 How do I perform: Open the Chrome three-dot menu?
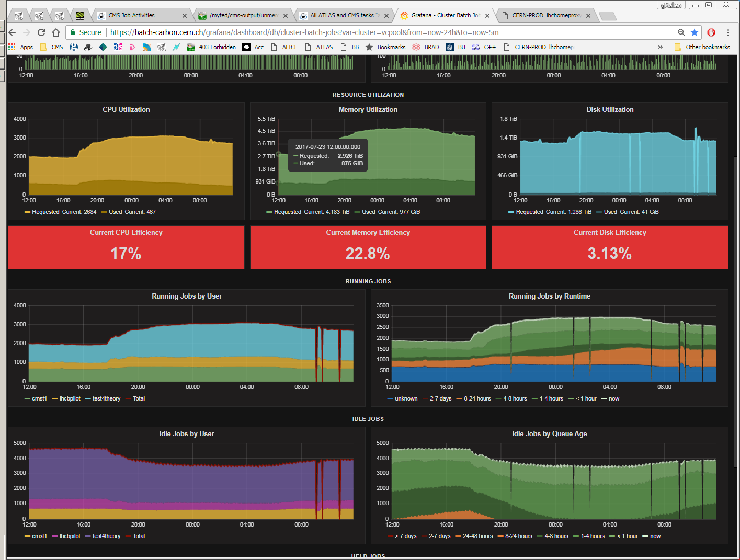728,32
